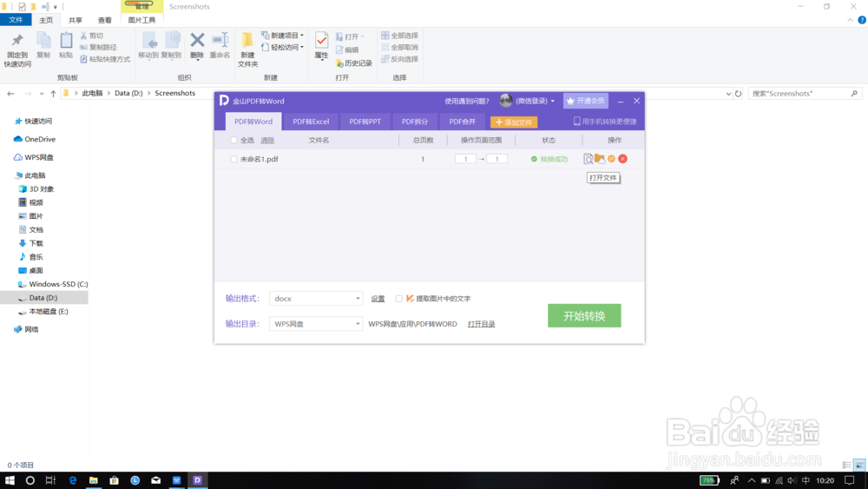The height and width of the screenshot is (489, 868).
Task: Click the Explorer search Screenshots box
Action: 805,94
